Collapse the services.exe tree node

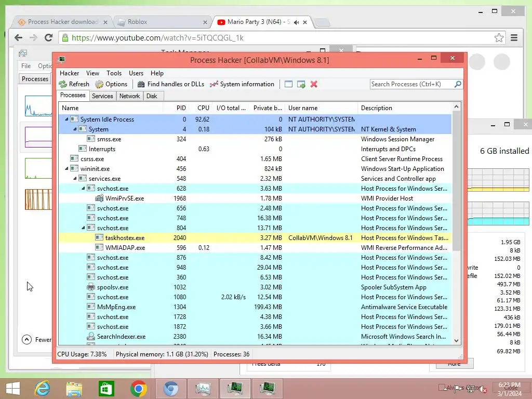(x=75, y=179)
